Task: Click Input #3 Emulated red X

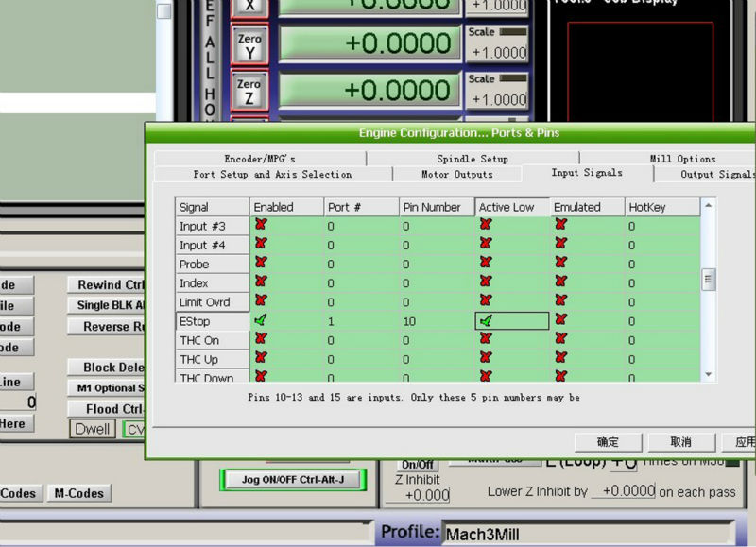Action: pyautogui.click(x=560, y=225)
